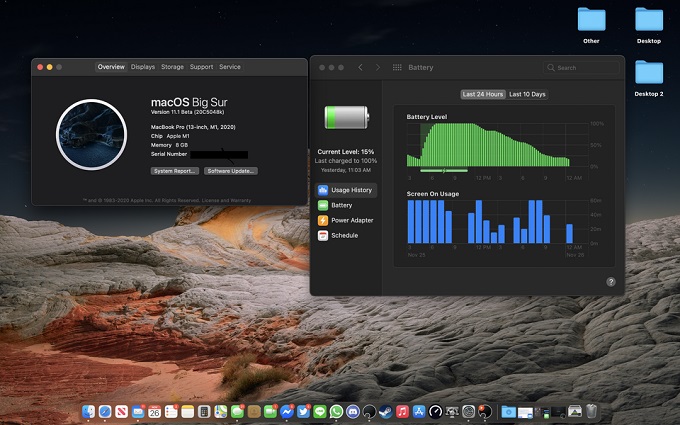This screenshot has width=680, height=425.
Task: Open Finder from the dock
Action: tap(88, 411)
